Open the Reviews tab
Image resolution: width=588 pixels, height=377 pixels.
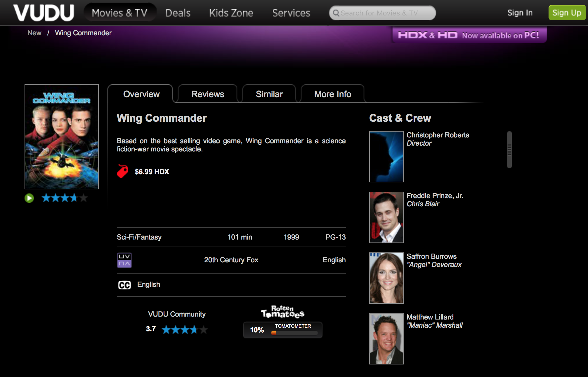(x=208, y=94)
